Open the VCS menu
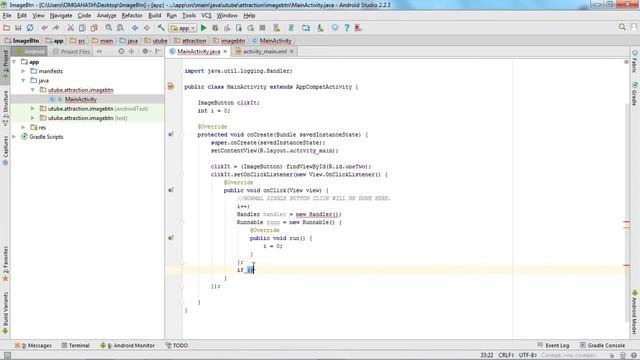This screenshot has width=640, height=360. [x=206, y=16]
